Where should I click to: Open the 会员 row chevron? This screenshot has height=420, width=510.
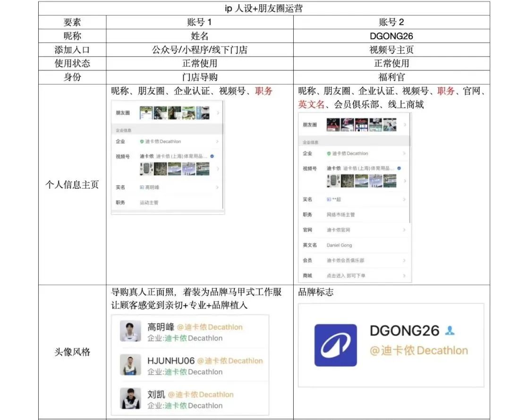point(404,260)
